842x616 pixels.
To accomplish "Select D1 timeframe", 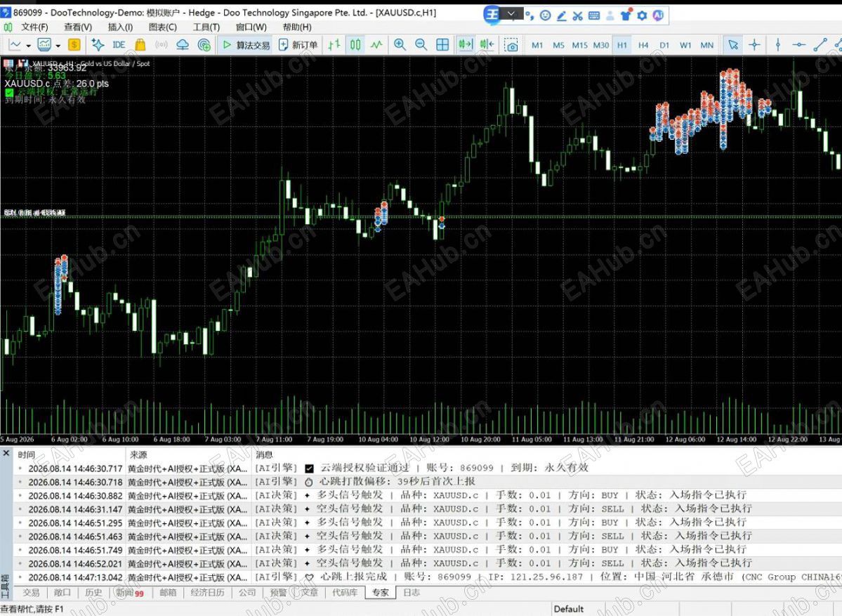I will [x=664, y=46].
